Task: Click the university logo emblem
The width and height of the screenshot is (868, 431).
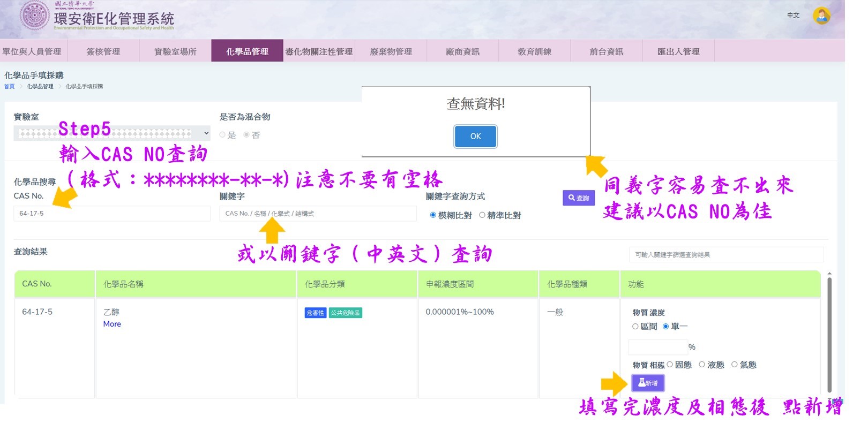Action: pos(35,16)
